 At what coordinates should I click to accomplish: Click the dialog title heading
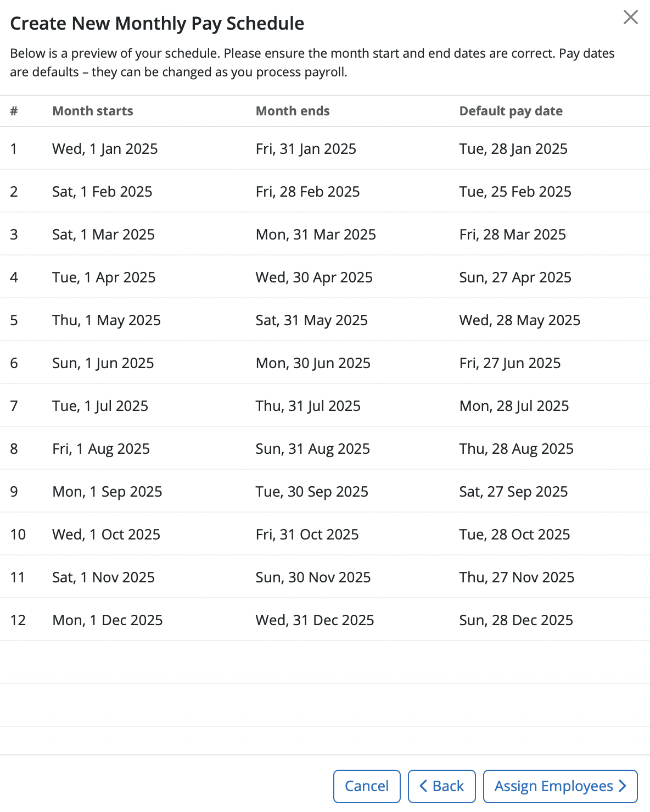coord(157,24)
